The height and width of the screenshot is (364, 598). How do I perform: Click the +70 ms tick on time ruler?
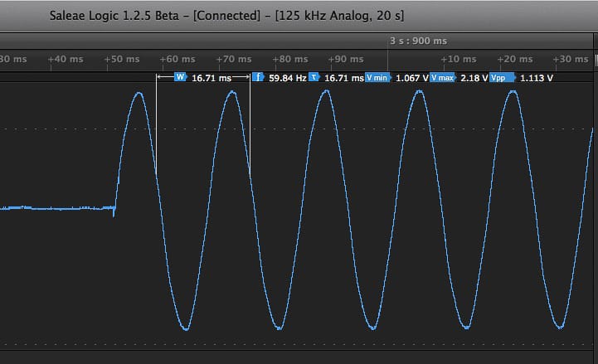pyautogui.click(x=233, y=59)
